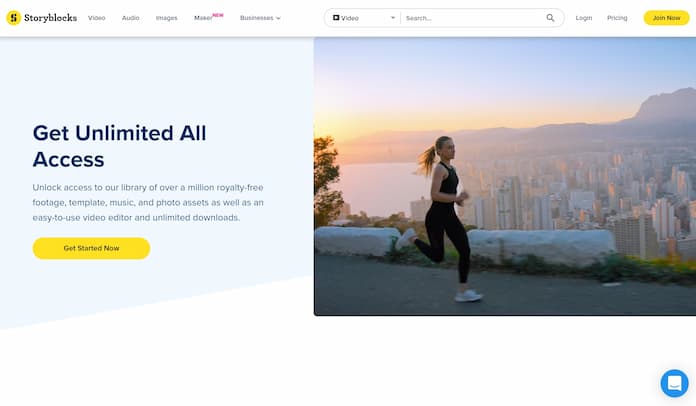Screen dimensions: 696x406
Task: Click the magnifying glass search icon
Action: [x=550, y=18]
